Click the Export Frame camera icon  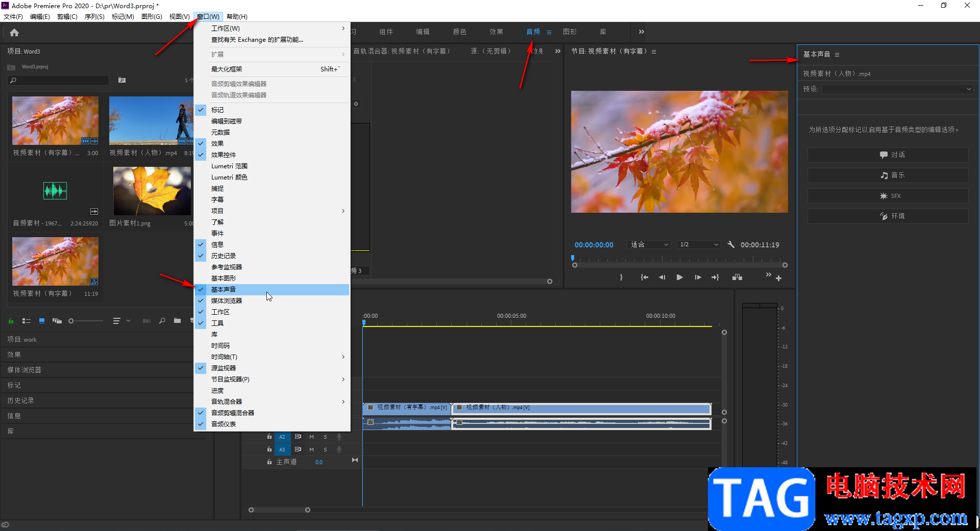737,277
